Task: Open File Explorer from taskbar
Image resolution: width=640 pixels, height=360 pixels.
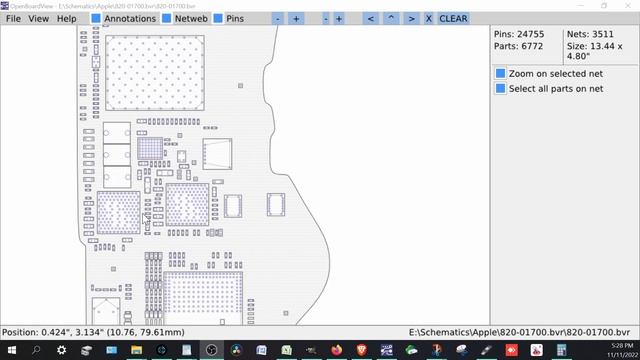Action: point(136,350)
